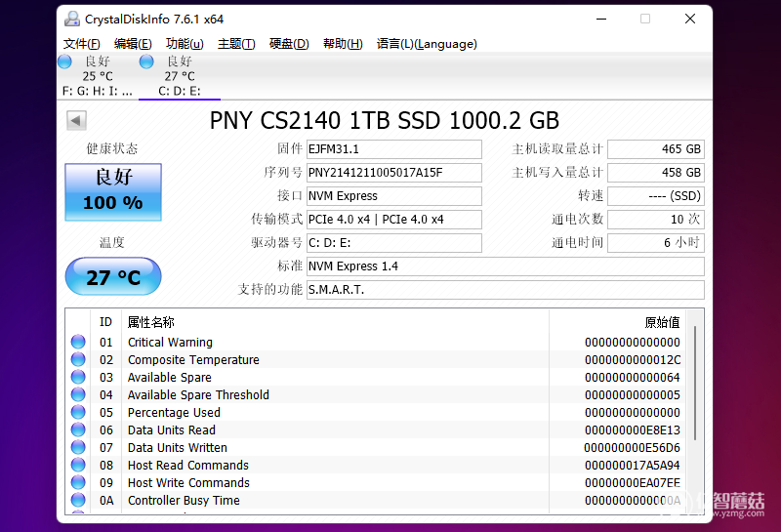The height and width of the screenshot is (532, 781).
Task: Click the status dot for Available Spare Threshold
Action: 78,394
